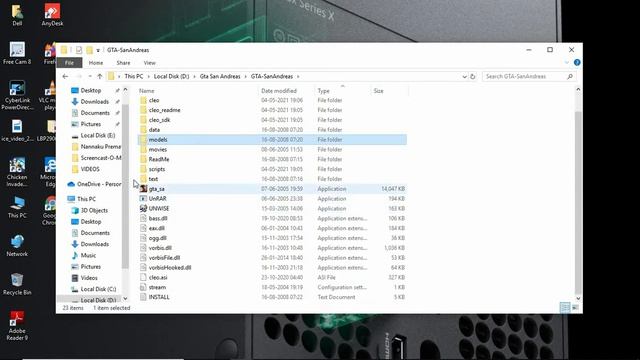This screenshot has height=360, width=640.
Task: Open 3D Objects in navigation pane
Action: point(94,210)
